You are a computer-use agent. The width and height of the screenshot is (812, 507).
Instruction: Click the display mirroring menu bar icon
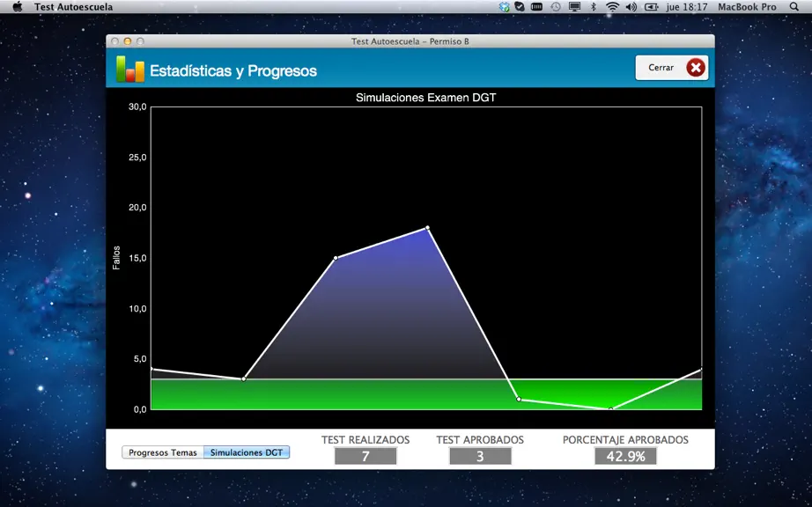[574, 7]
